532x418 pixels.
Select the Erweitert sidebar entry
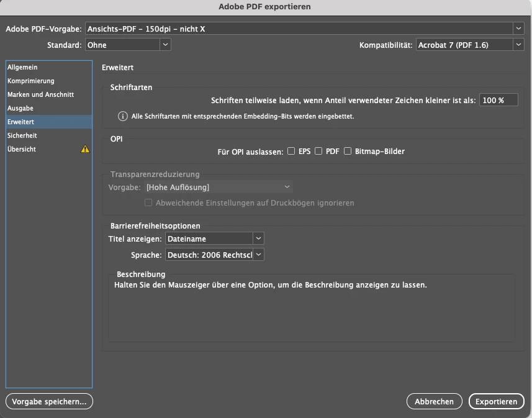pyautogui.click(x=49, y=122)
